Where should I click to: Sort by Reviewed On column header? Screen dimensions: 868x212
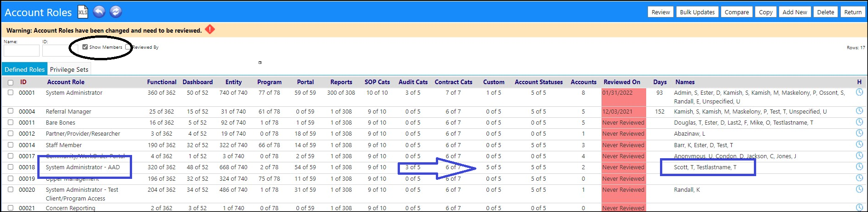pyautogui.click(x=622, y=82)
